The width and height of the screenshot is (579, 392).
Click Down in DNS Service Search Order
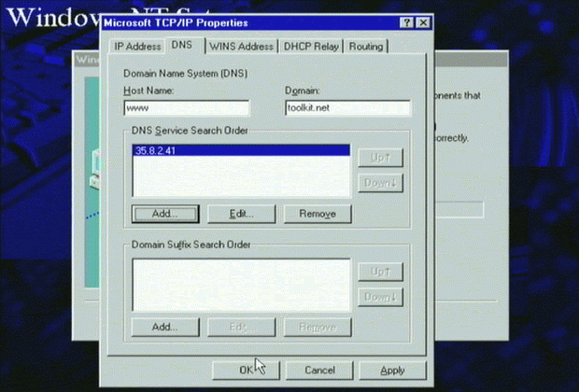tap(381, 183)
